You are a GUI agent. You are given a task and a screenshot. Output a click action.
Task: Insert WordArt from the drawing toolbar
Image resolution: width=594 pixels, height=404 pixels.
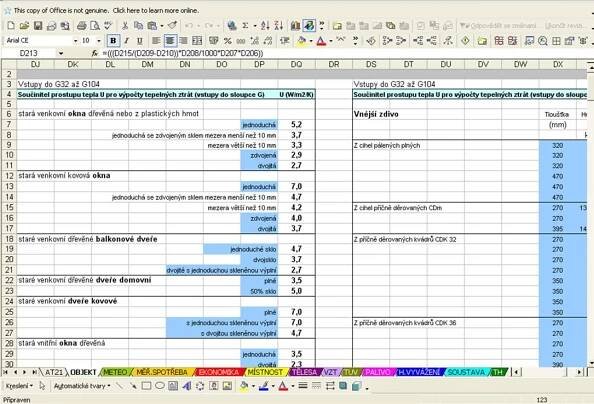186,386
